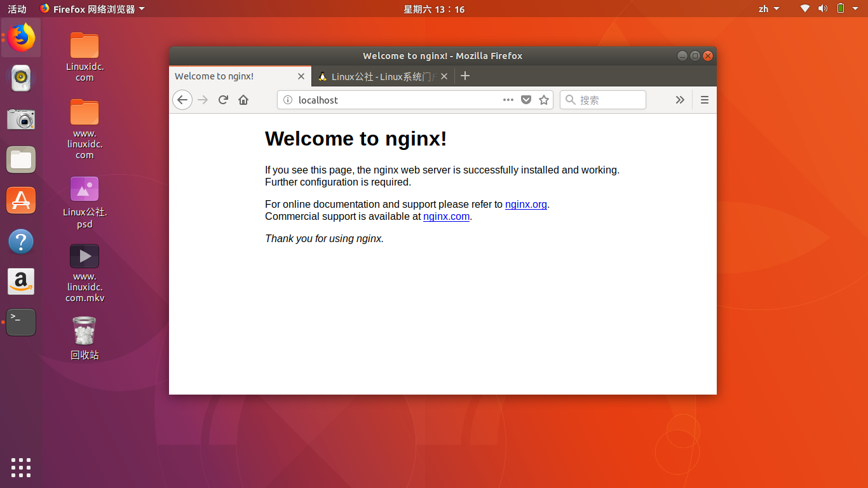Launch the terminal from the dock
868x488 pixels.
[x=21, y=322]
